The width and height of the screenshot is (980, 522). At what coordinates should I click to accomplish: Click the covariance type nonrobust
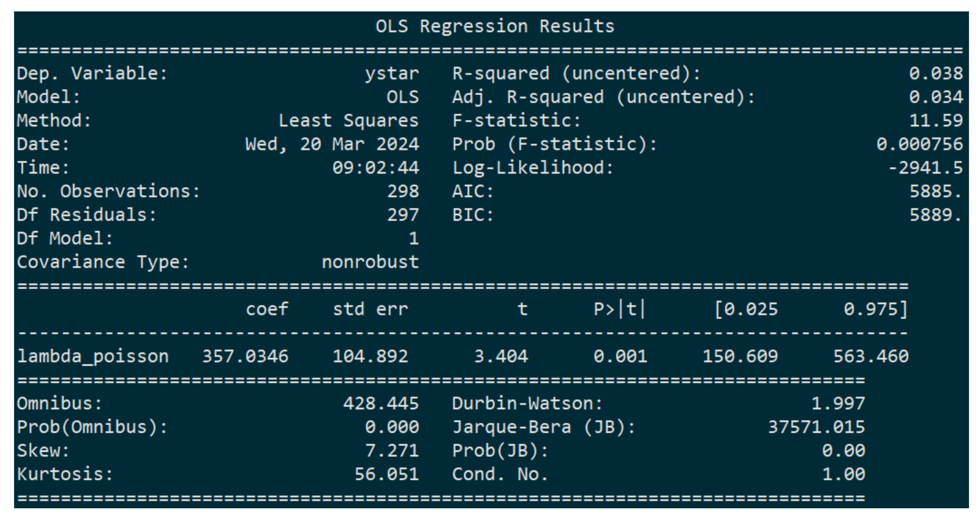click(370, 262)
